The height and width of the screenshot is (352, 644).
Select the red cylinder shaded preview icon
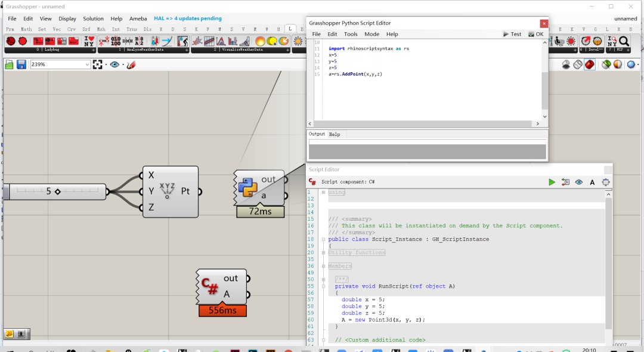point(590,64)
